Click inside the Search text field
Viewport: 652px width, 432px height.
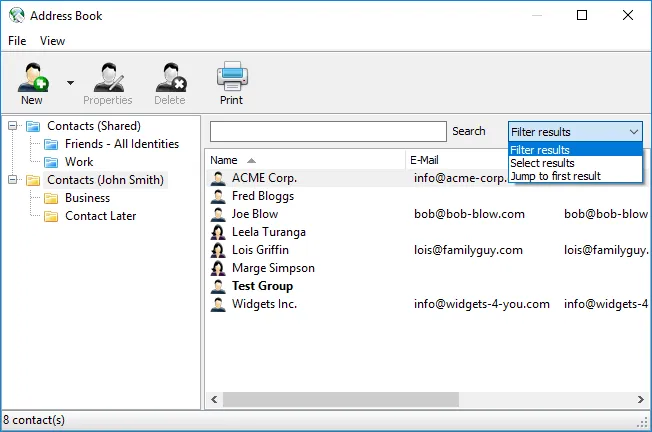coord(328,132)
